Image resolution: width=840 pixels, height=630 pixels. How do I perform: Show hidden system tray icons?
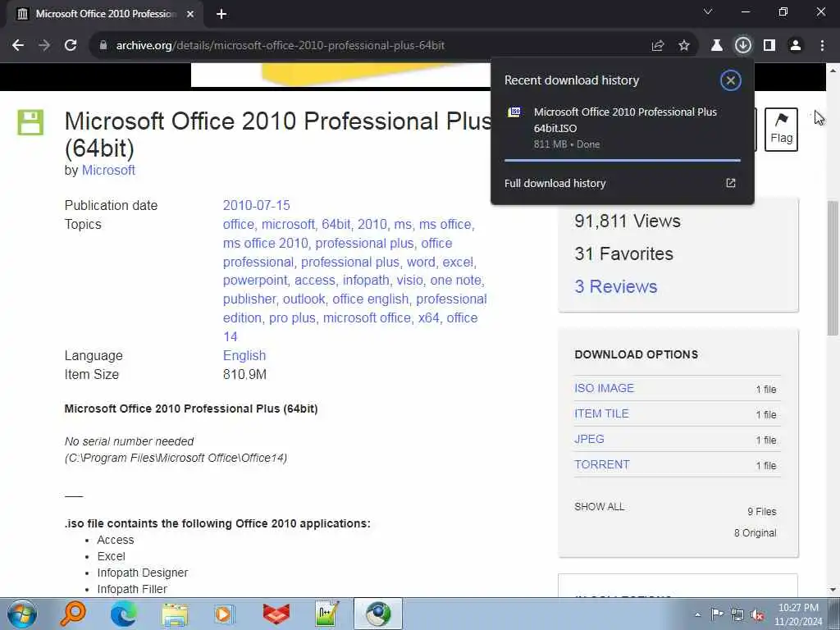pos(697,615)
